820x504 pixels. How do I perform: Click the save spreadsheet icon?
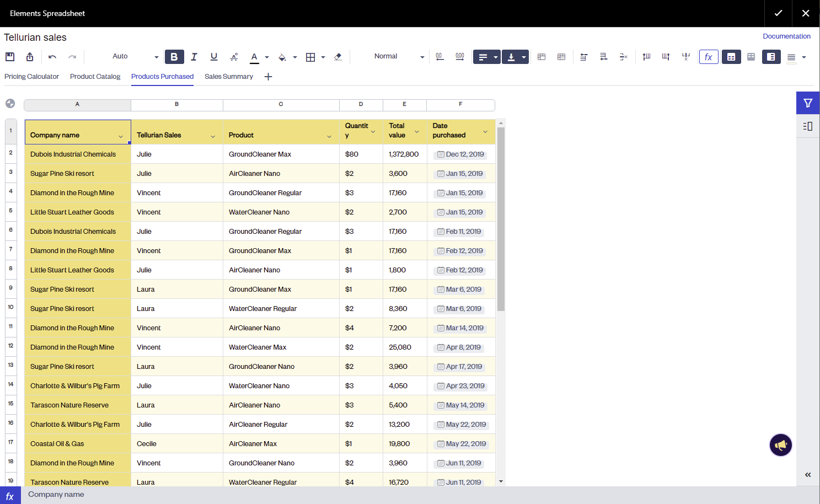click(10, 57)
